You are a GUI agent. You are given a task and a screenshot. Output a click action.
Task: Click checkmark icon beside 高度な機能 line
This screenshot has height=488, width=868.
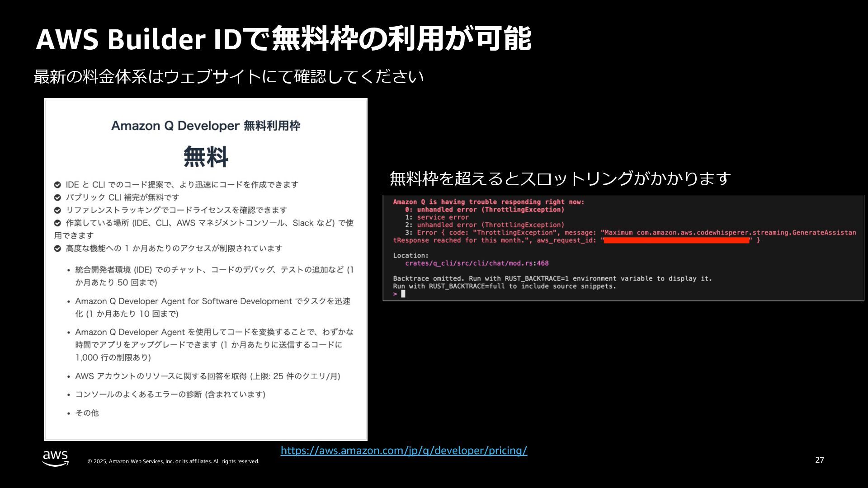57,249
